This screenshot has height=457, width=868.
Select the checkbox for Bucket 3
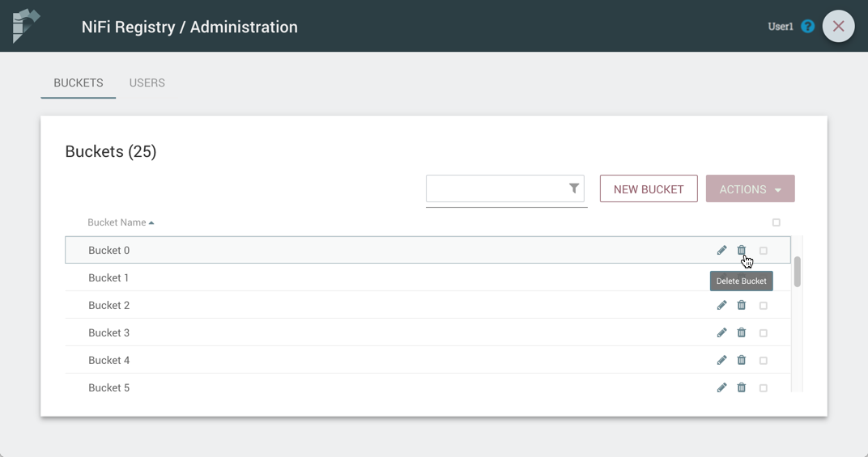coord(763,333)
